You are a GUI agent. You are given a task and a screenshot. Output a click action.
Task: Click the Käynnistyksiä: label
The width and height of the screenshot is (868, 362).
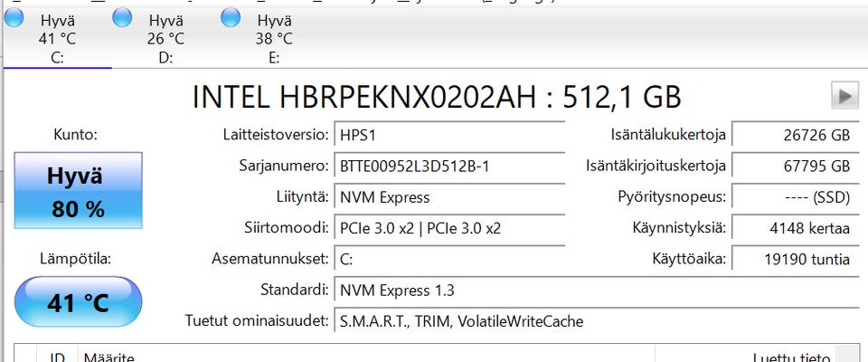(x=679, y=228)
